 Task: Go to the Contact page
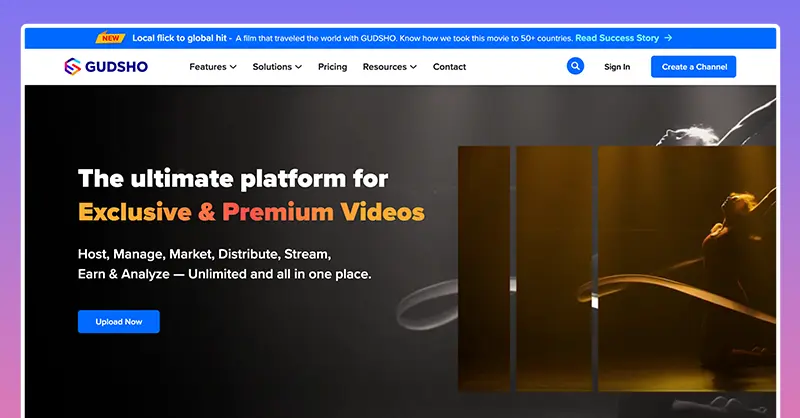pos(449,67)
